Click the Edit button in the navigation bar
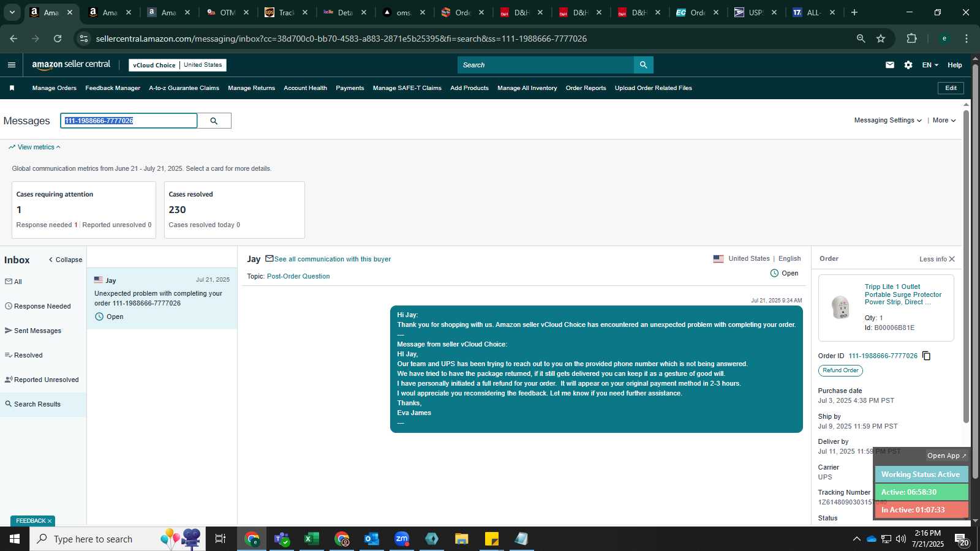The image size is (980, 551). point(951,88)
